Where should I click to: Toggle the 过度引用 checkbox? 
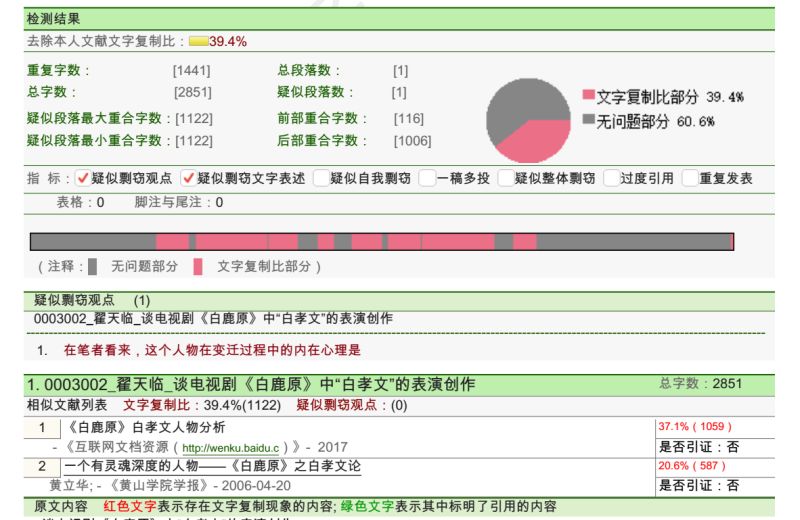click(x=611, y=179)
